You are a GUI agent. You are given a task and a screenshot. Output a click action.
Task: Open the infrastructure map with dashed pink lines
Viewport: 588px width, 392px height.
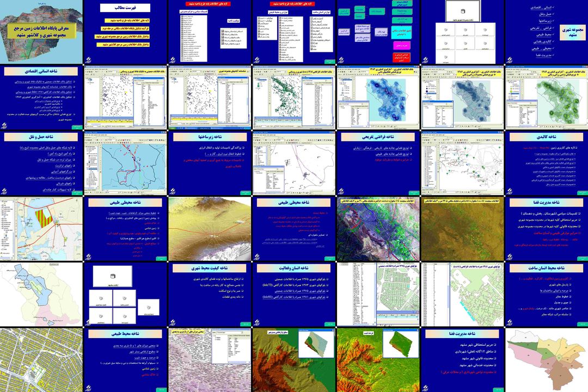click(293, 163)
